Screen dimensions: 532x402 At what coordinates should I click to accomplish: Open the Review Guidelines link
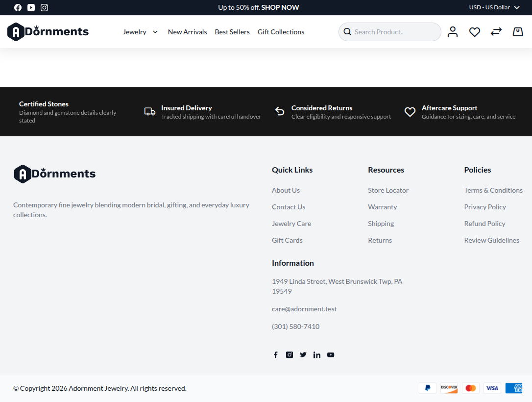coord(492,240)
